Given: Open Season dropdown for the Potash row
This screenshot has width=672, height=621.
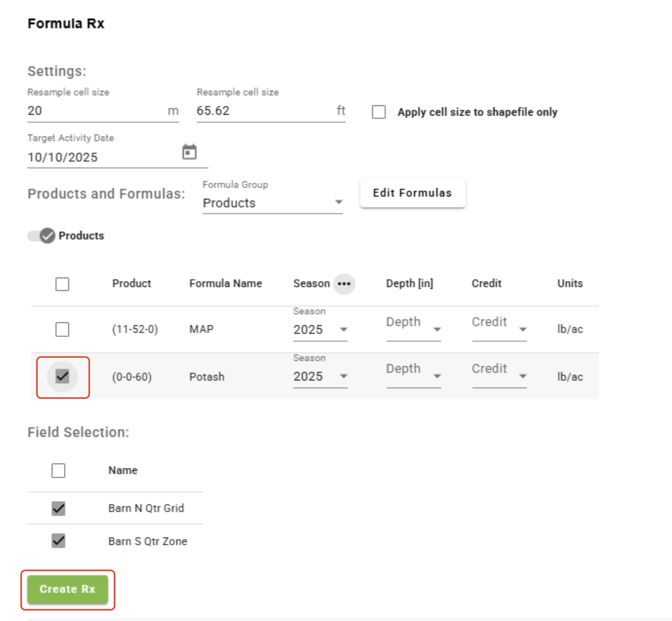Looking at the screenshot, I should click(320, 377).
